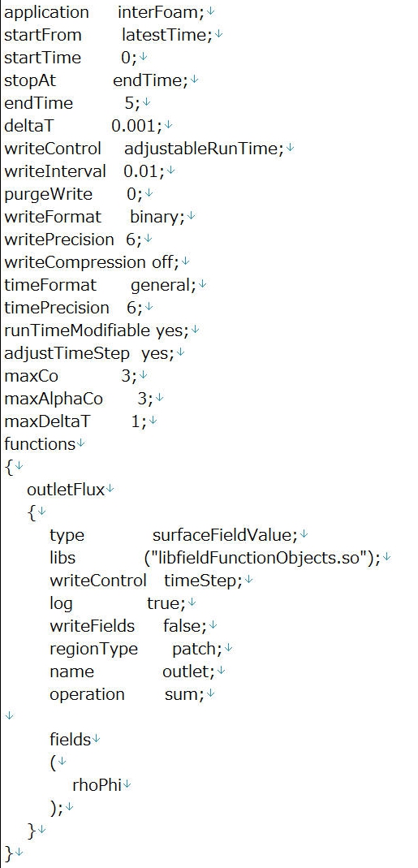Click the adjustTimeStep yes value
The image size is (418, 868).
157,353
